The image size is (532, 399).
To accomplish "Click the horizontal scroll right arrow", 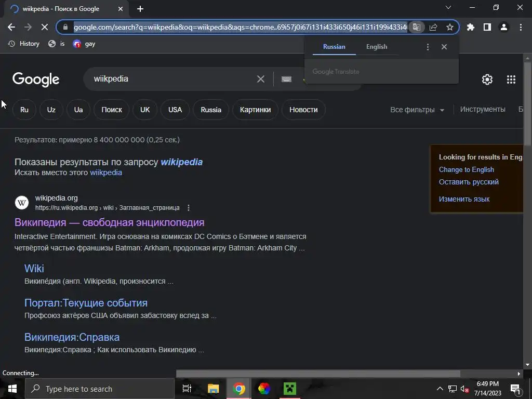I will (519, 374).
